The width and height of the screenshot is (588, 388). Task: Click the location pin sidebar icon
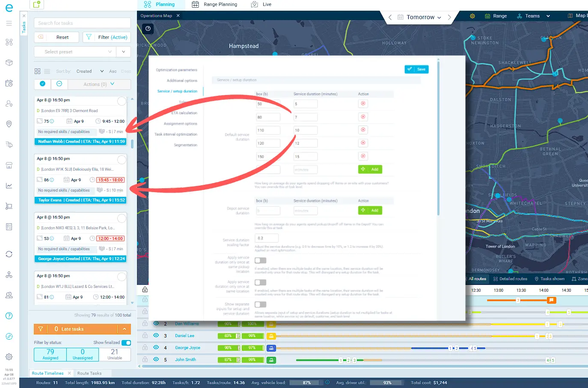[x=9, y=124]
